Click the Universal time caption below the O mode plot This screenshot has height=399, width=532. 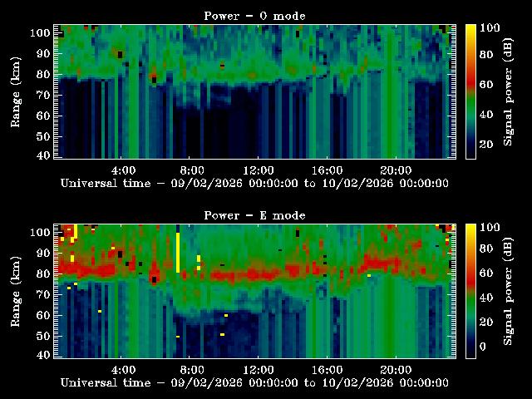254,183
